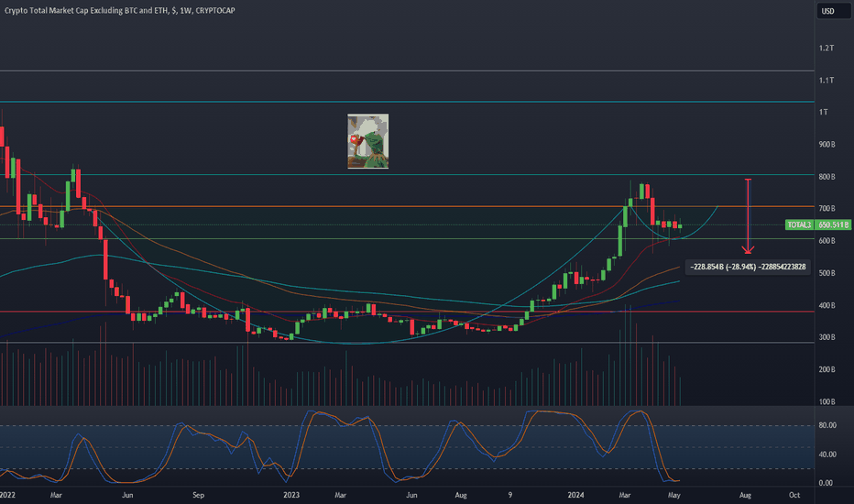
Task: Click the 9 label on the time axis
Action: [510, 495]
